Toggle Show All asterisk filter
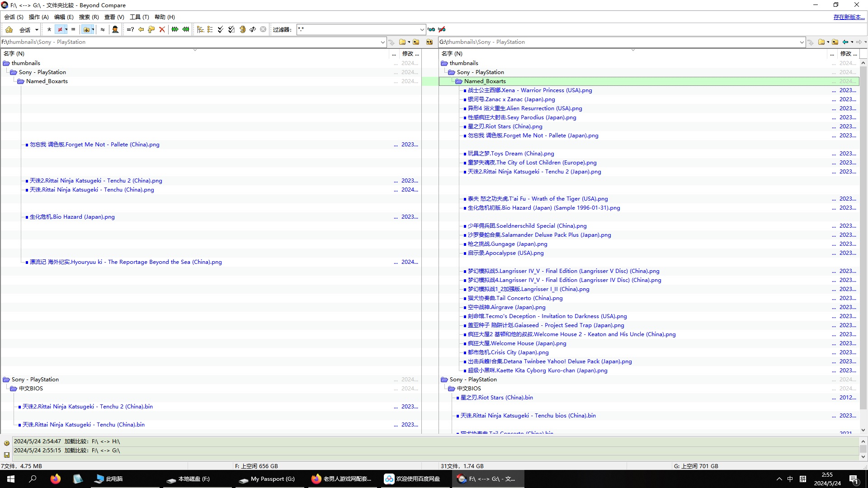This screenshot has height=488, width=868. click(49, 29)
